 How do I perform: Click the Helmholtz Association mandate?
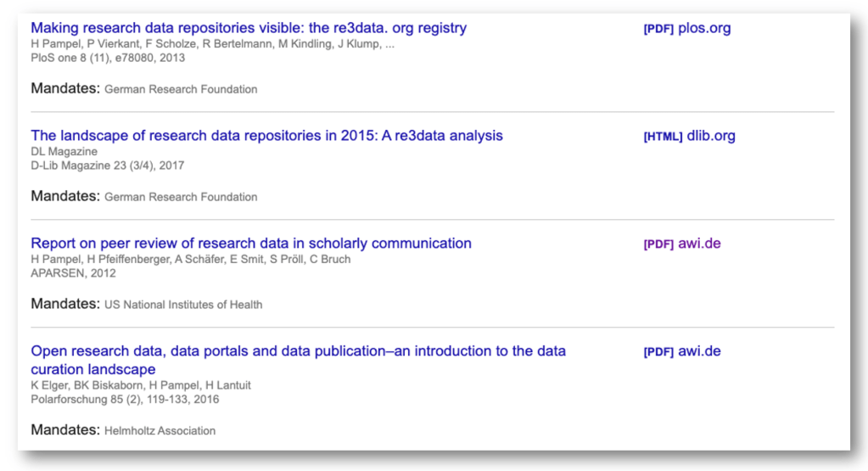160,431
